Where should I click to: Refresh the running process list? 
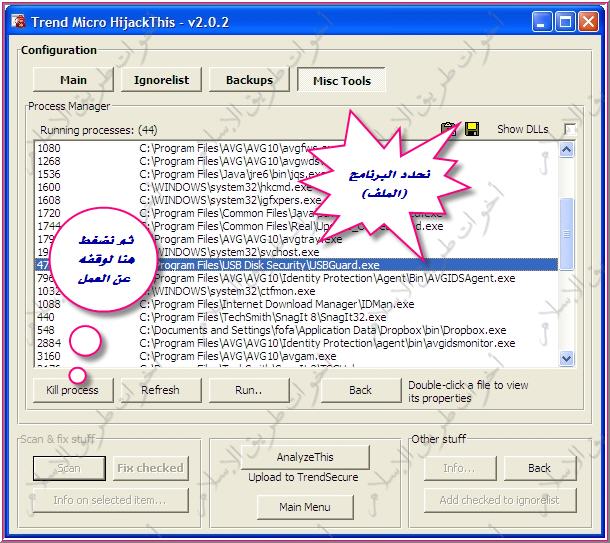(x=161, y=390)
